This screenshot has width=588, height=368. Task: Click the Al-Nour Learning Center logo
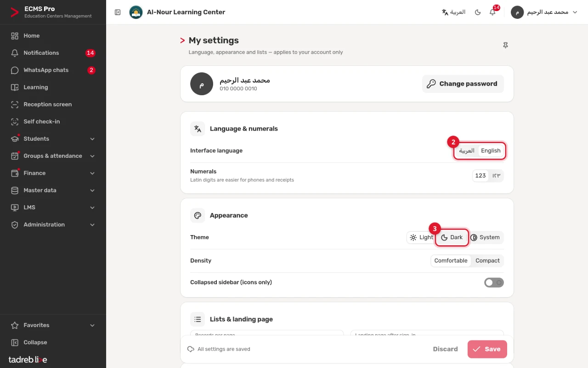point(136,12)
